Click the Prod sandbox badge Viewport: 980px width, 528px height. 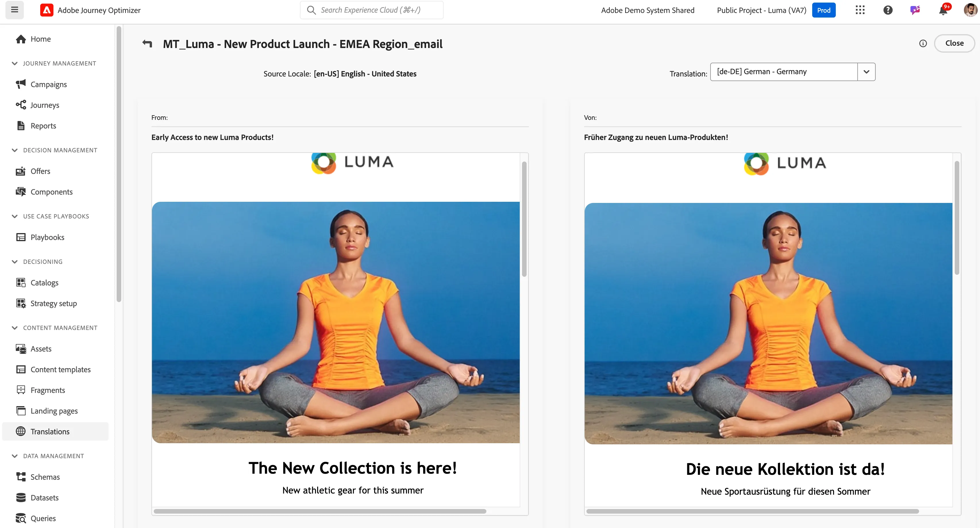(x=824, y=10)
